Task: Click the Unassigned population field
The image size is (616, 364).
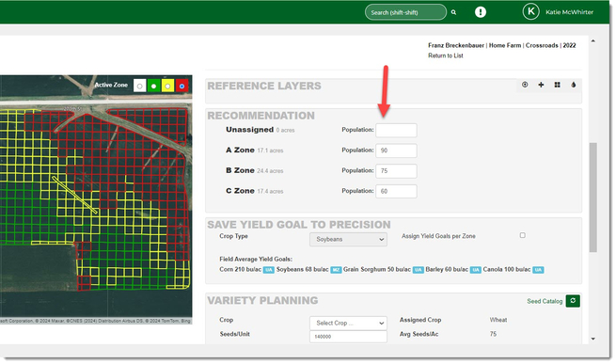Action: (x=396, y=130)
